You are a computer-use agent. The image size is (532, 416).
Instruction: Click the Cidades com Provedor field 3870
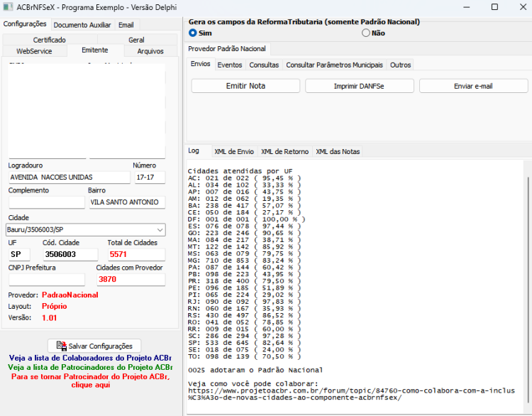pyautogui.click(x=131, y=280)
